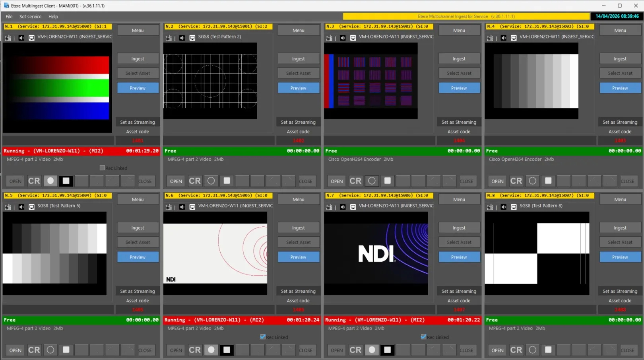Open the Set service menu
This screenshot has height=360, width=644.
click(x=30, y=16)
